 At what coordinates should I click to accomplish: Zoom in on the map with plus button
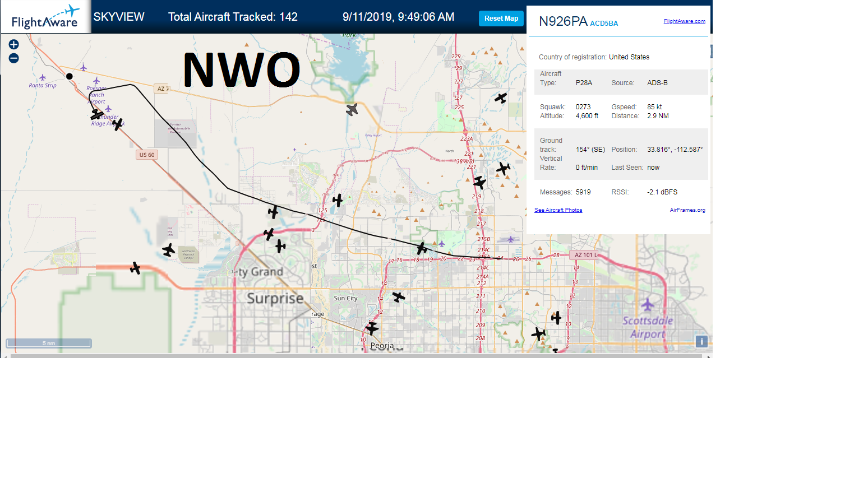click(x=14, y=44)
